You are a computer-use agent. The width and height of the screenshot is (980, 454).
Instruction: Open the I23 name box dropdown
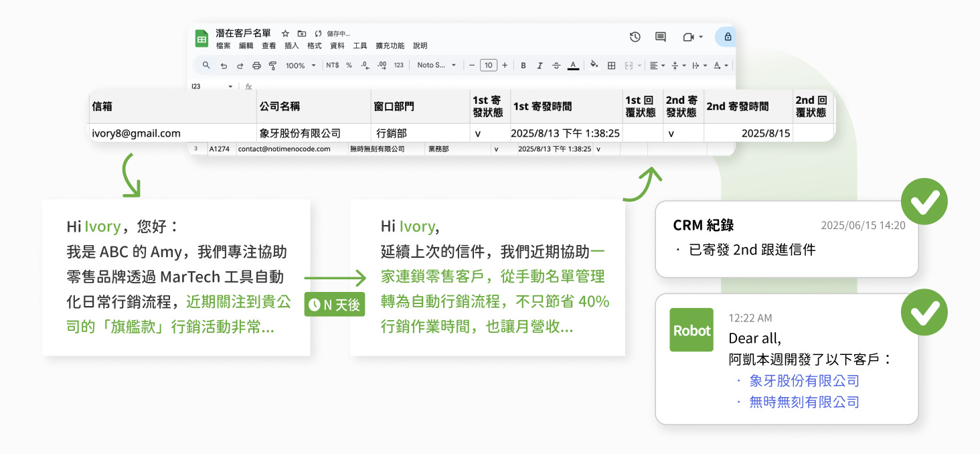pos(230,86)
